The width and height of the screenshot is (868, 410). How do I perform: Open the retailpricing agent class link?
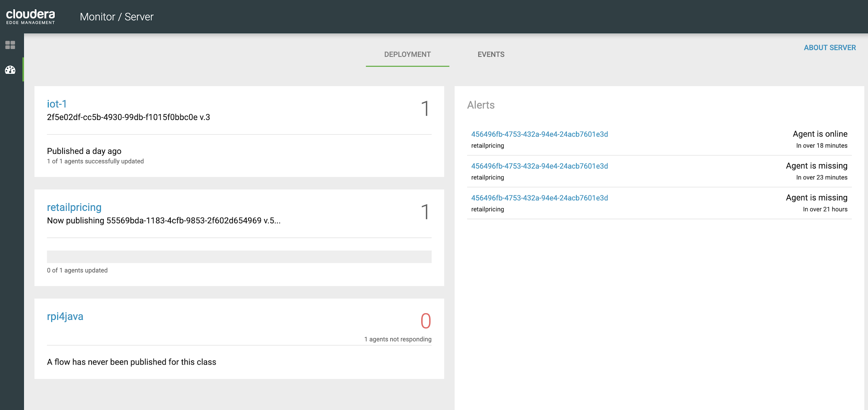(74, 207)
